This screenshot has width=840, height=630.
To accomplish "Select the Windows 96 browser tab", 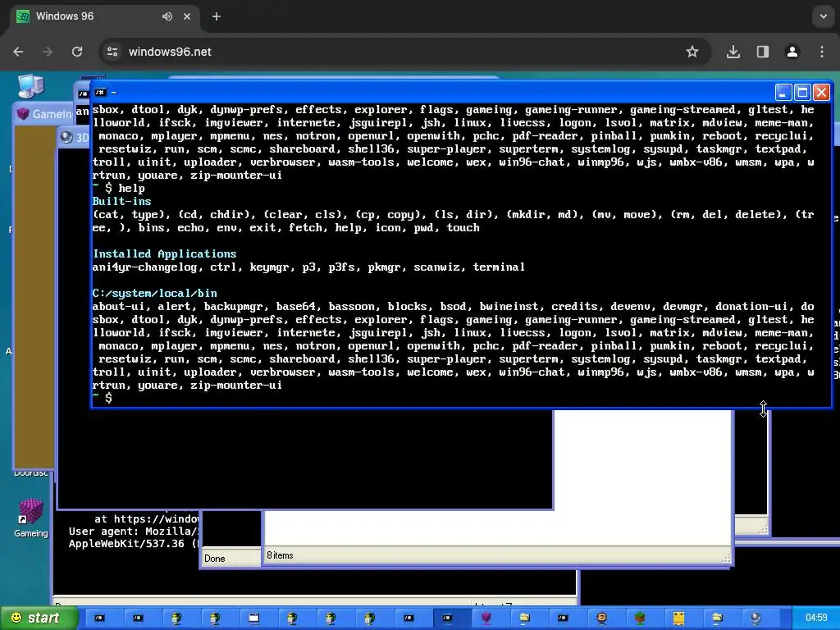I will click(104, 16).
